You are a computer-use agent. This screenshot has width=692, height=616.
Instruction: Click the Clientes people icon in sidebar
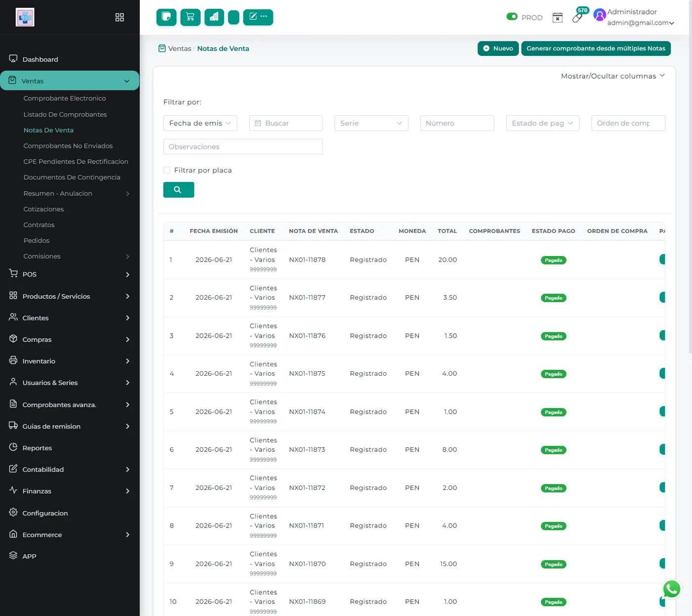[13, 317]
